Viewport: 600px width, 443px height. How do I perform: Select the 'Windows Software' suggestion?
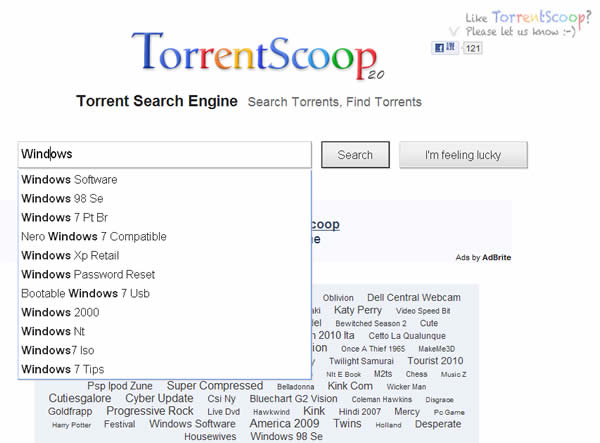point(165,179)
